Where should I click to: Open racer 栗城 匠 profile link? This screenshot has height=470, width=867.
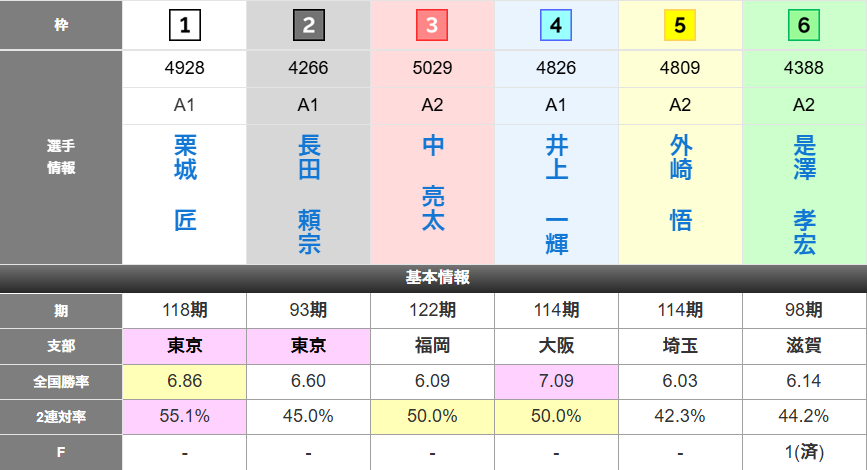click(x=185, y=184)
